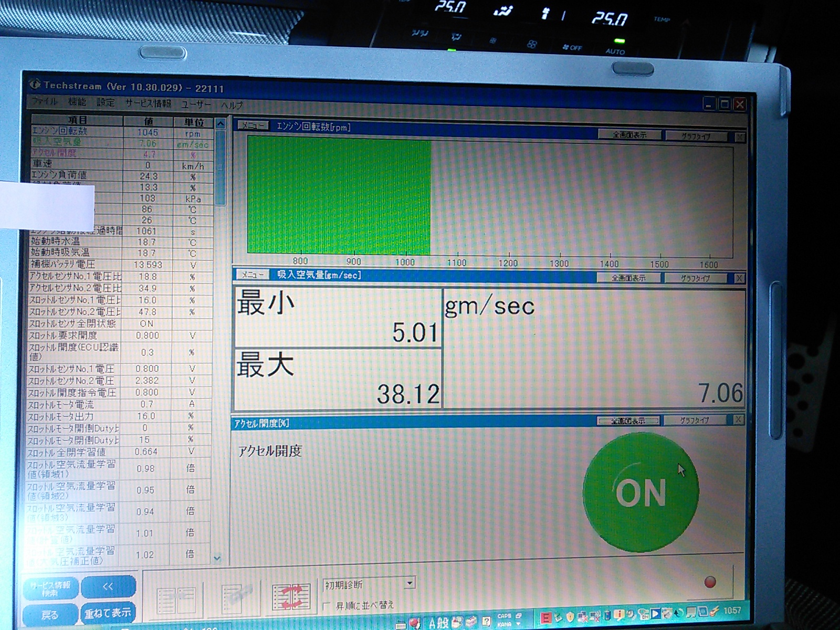Select the スロットル空気流量学習値(領域1) row

click(x=119, y=469)
